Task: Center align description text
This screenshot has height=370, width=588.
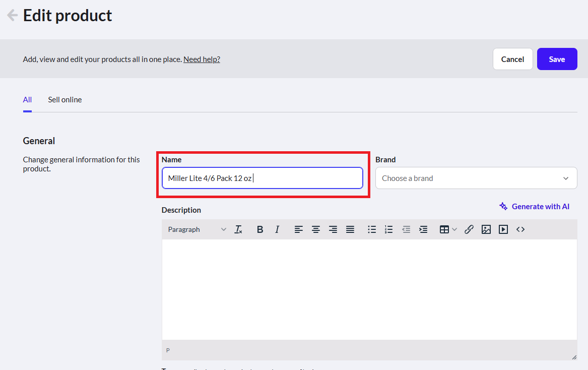Action: 316,229
